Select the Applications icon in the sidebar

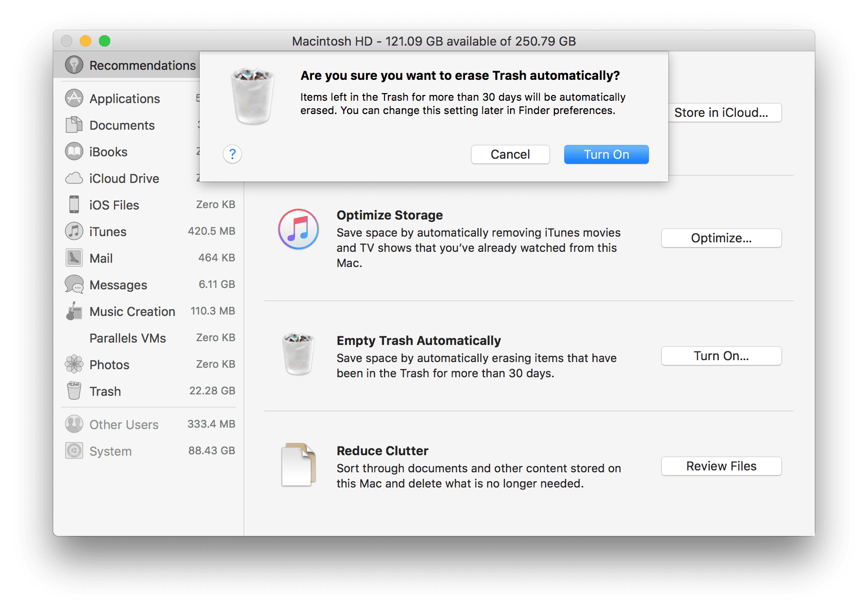[74, 98]
